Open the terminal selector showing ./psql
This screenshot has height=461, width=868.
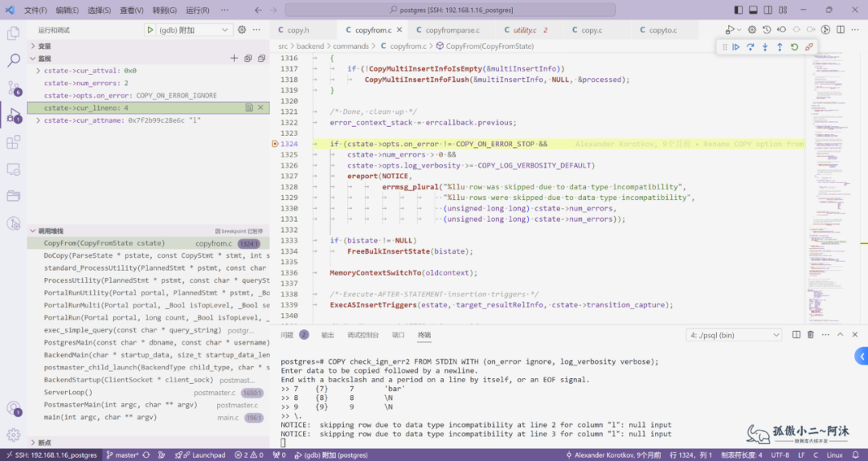tap(734, 335)
